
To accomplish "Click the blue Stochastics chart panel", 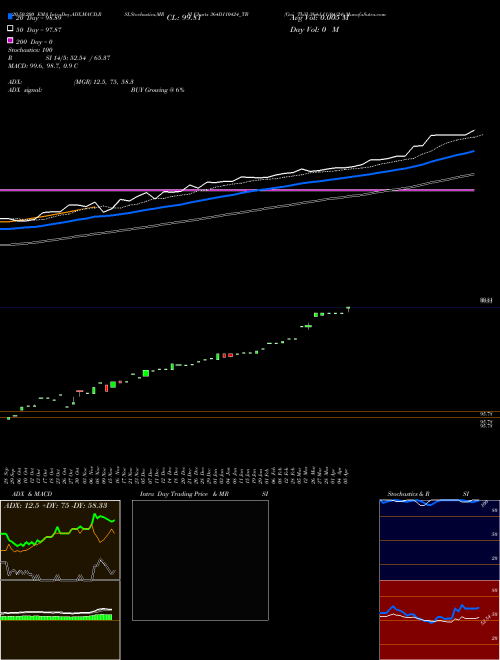I will click(x=439, y=540).
